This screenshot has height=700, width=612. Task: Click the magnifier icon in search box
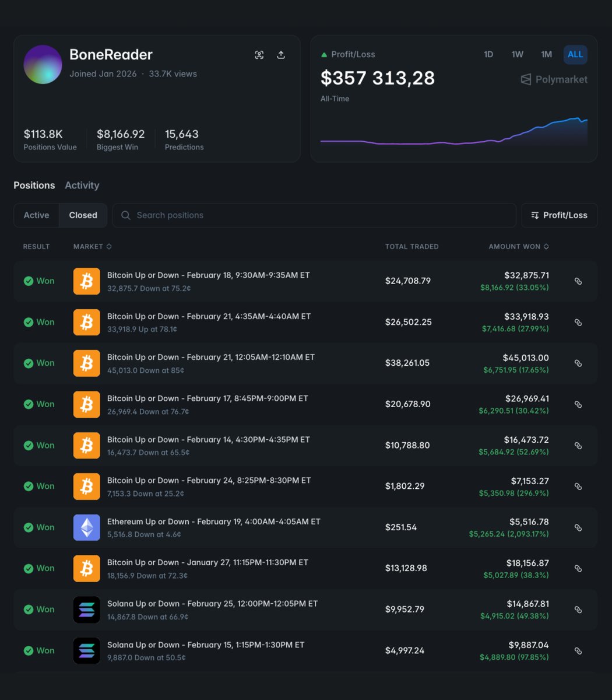(x=125, y=215)
